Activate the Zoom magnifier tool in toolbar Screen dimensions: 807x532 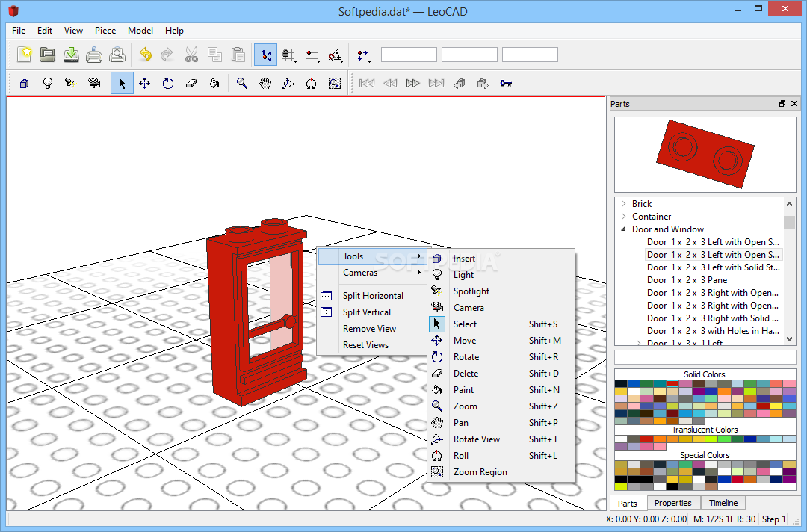(x=242, y=84)
